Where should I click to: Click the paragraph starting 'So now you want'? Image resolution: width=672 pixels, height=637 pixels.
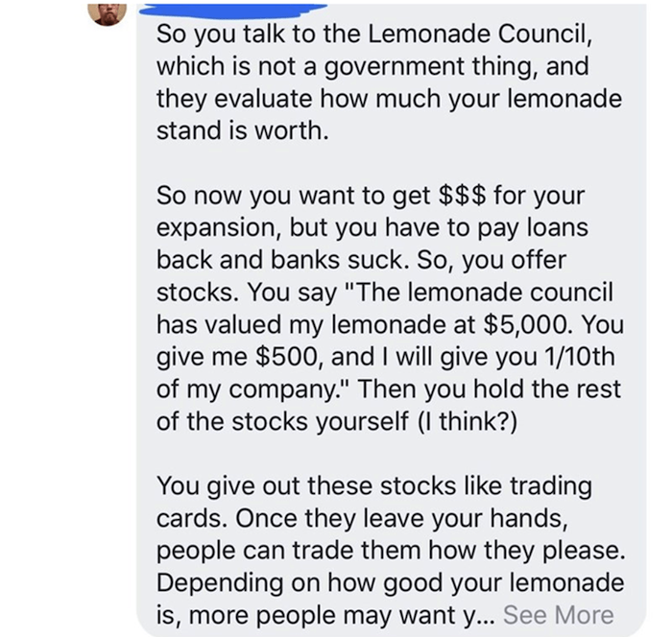point(390,308)
